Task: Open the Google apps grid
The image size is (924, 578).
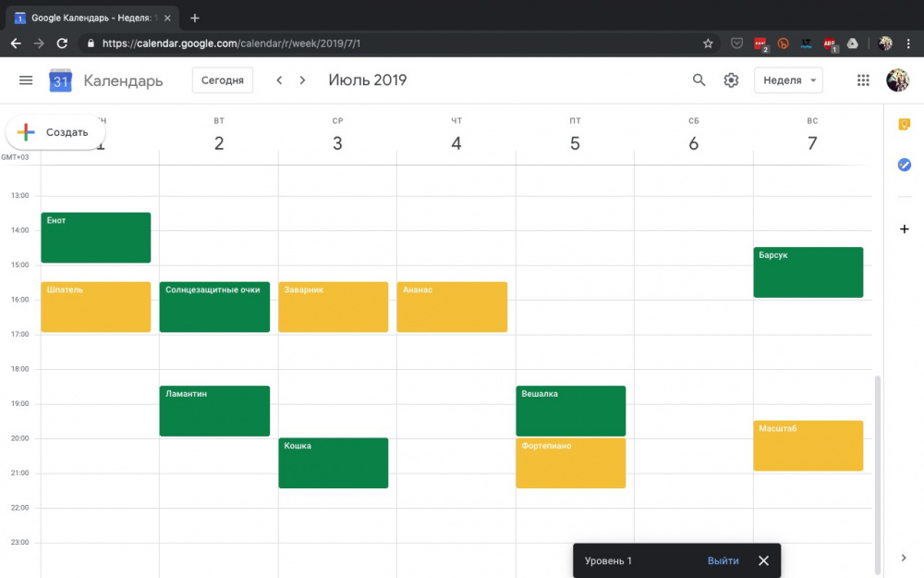Action: (863, 80)
